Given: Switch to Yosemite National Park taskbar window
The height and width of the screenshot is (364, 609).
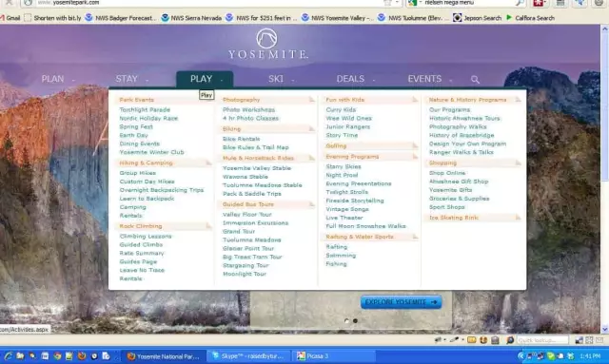Looking at the screenshot, I should pyautogui.click(x=164, y=356).
